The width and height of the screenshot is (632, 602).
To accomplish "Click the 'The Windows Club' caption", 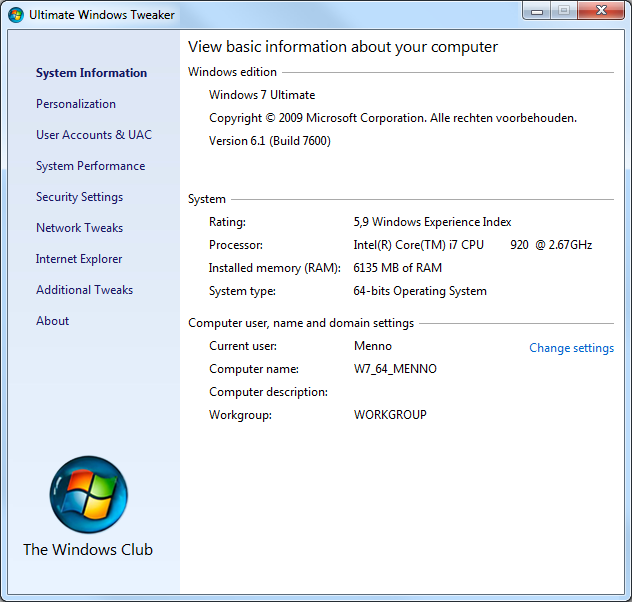I will click(x=88, y=550).
